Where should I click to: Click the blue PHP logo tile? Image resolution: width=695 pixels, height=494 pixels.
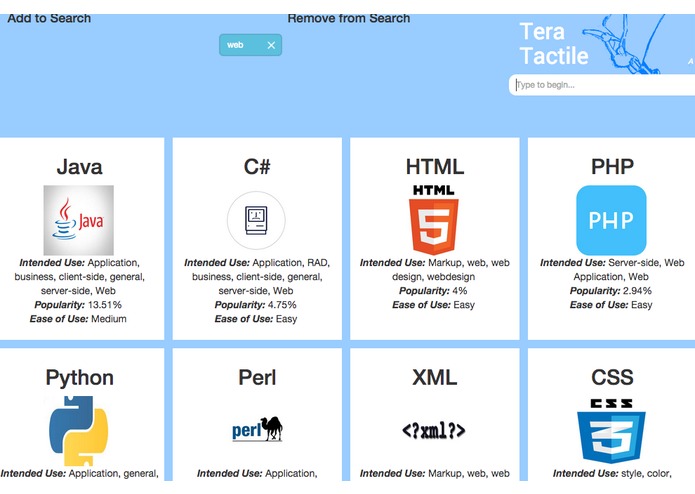tap(611, 220)
